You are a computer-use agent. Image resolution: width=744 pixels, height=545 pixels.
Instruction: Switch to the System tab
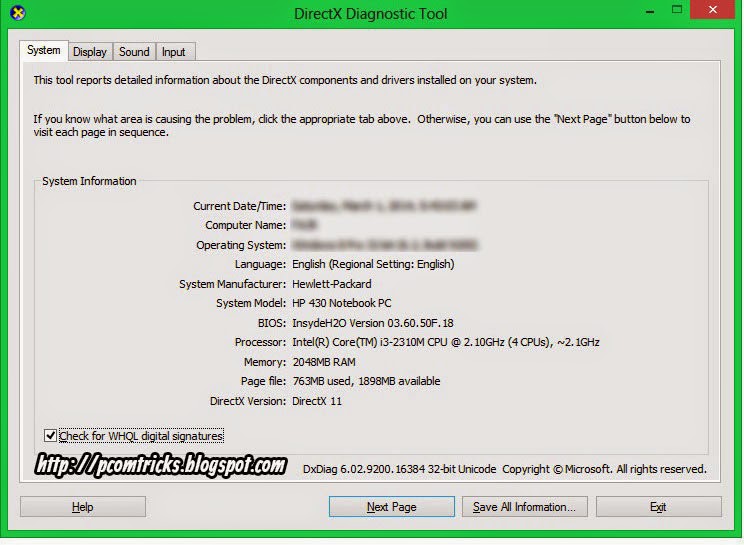(44, 50)
